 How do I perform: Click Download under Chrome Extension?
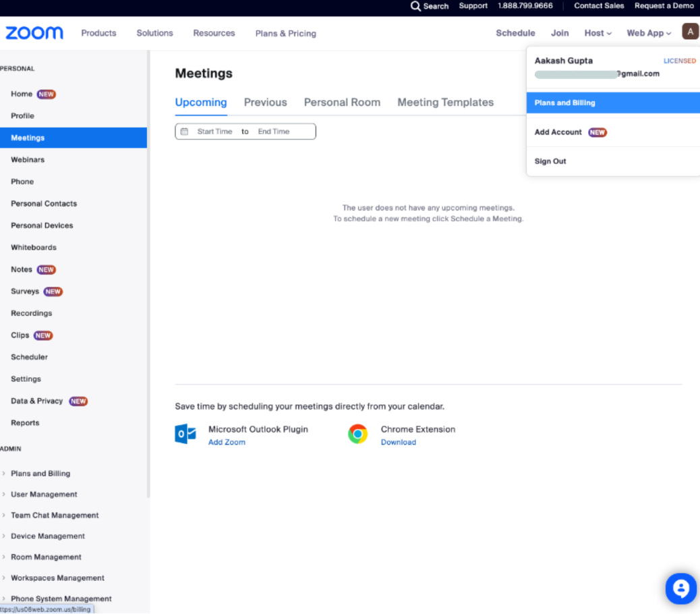(398, 442)
